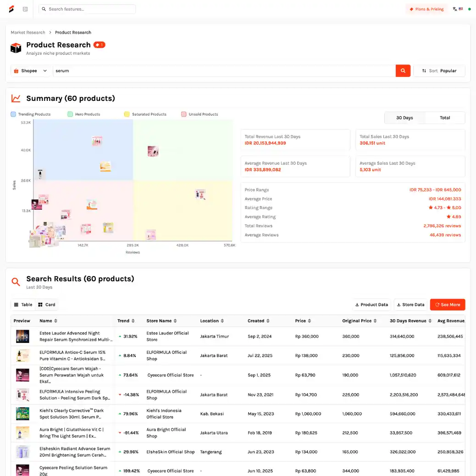Sort by Created column header arrows
The height and width of the screenshot is (476, 476).
(268, 321)
